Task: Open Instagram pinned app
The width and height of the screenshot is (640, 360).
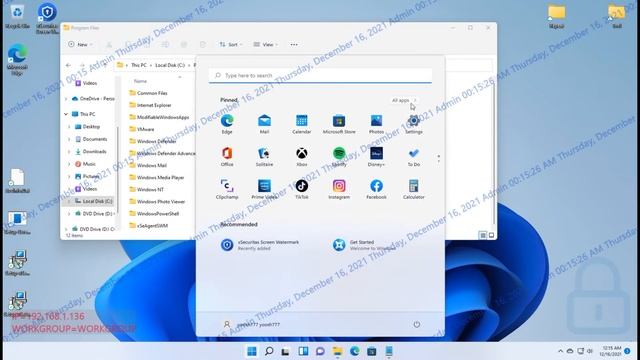Action: (x=339, y=189)
